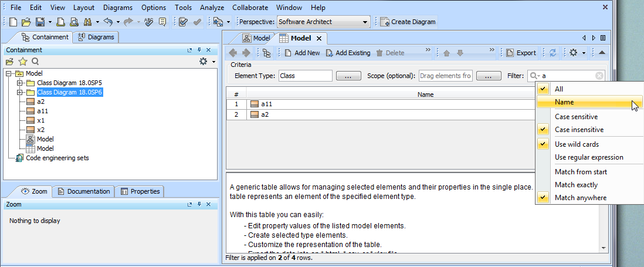Viewport: 644px width, 267px height.
Task: Click the search magnifier in Containment
Action: click(35, 62)
